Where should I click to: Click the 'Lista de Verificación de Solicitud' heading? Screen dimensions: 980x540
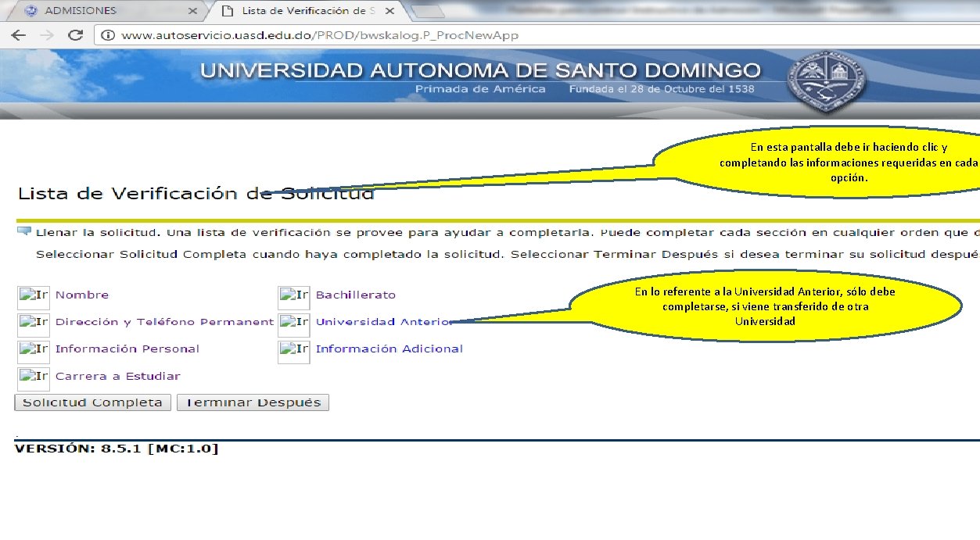click(196, 194)
